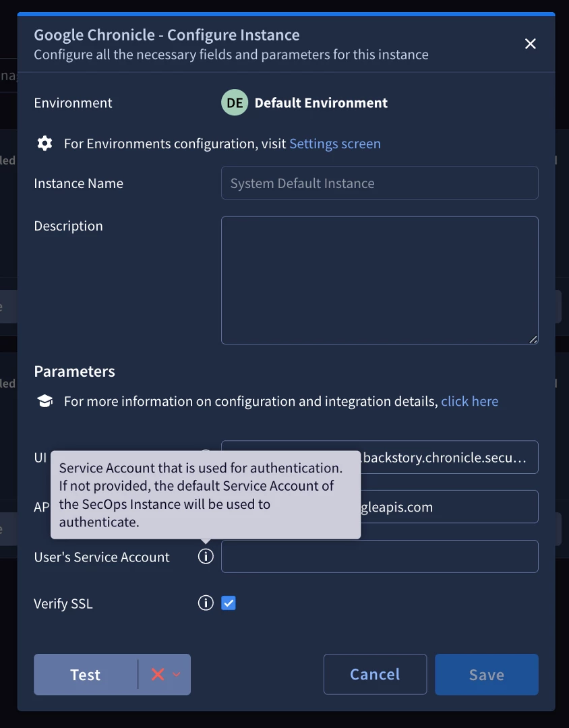The image size is (569, 728).
Task: Click the Default Environment label
Action: (321, 102)
